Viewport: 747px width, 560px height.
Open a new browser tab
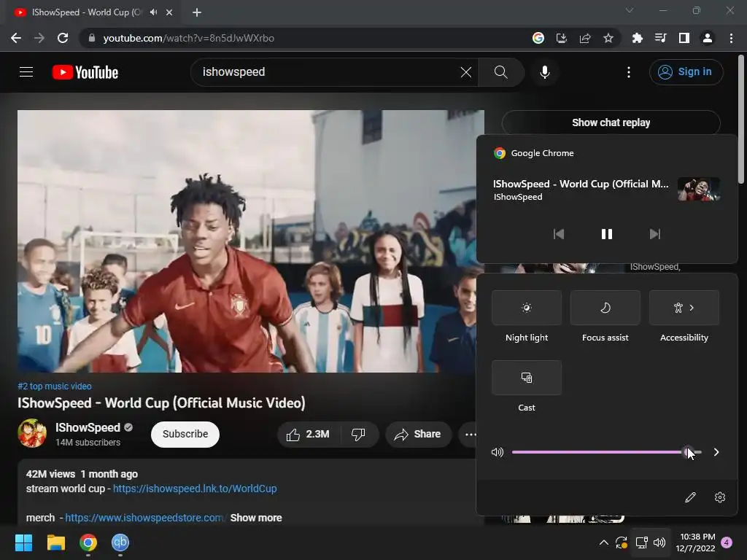point(197,12)
